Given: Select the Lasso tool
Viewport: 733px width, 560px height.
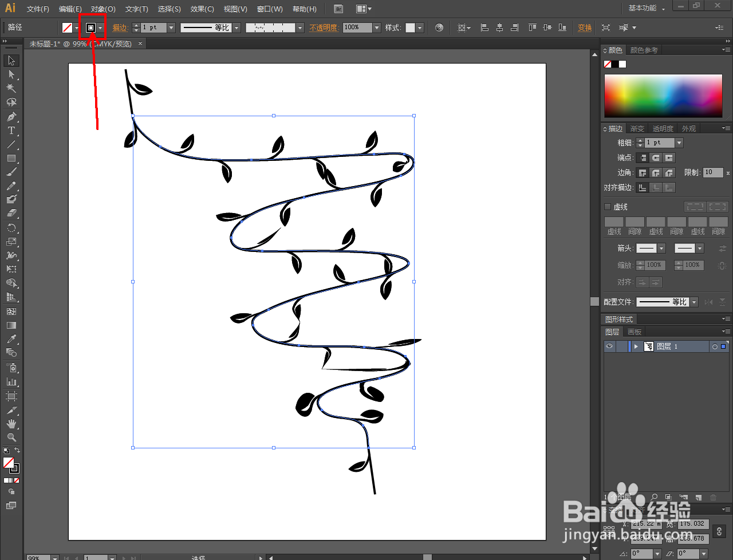Looking at the screenshot, I should (11, 102).
